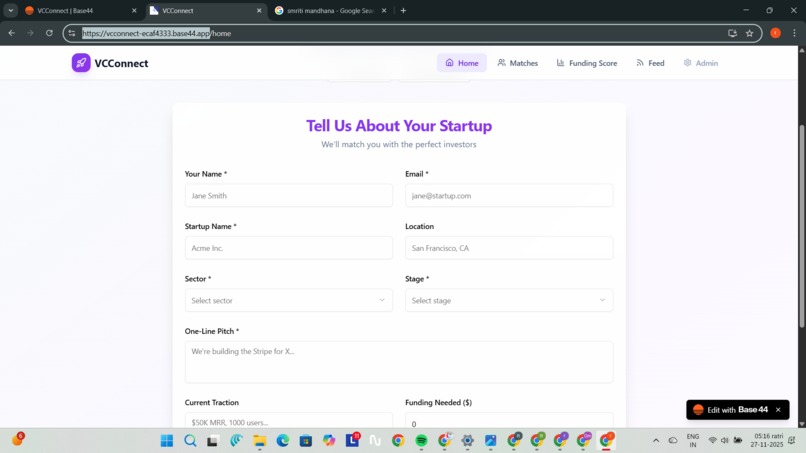
Task: Click the Email input field
Action: (509, 195)
